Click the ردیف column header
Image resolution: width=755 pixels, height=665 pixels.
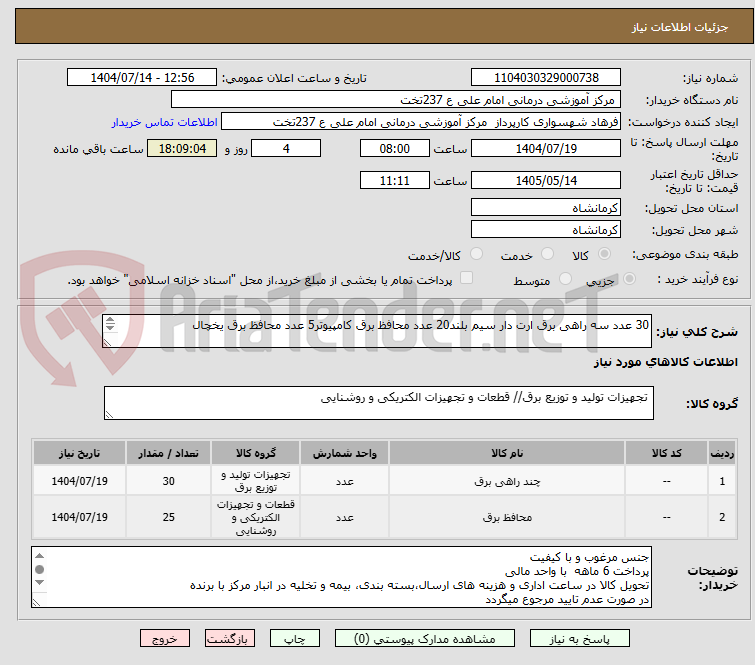pos(722,453)
